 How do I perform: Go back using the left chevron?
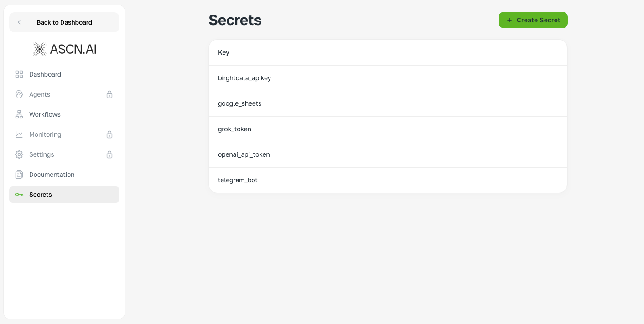(19, 22)
